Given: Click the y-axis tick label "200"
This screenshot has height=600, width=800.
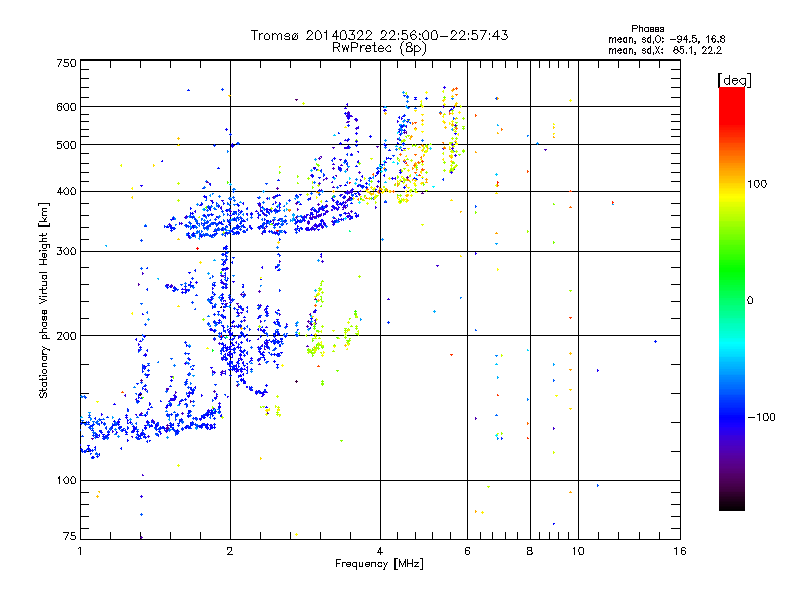Looking at the screenshot, I should click(x=66, y=336).
